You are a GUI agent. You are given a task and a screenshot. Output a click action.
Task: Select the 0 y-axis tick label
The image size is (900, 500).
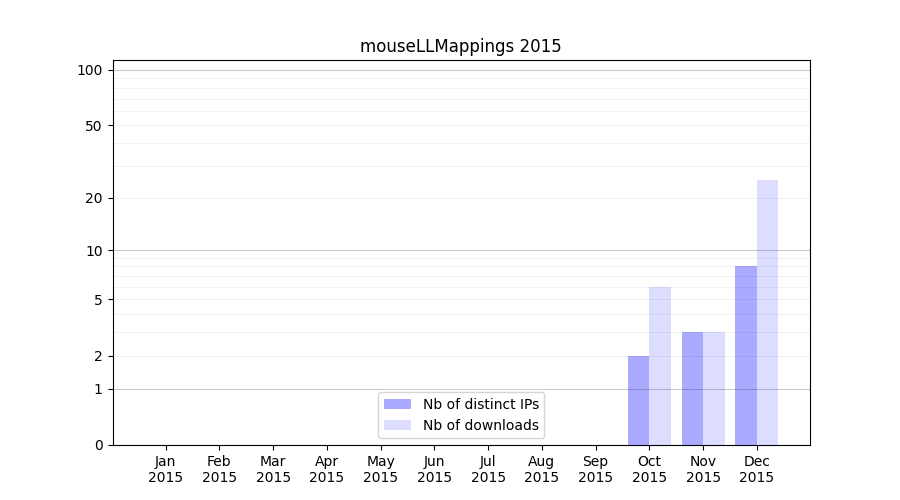tap(98, 445)
